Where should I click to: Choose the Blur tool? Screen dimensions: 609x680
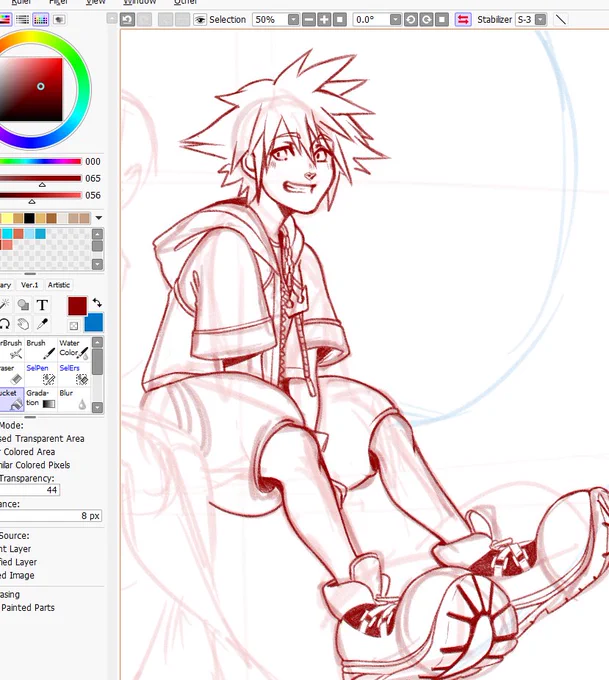click(74, 399)
